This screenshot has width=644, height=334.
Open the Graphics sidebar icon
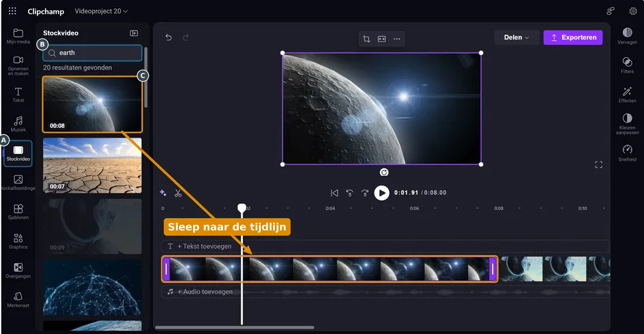18,241
